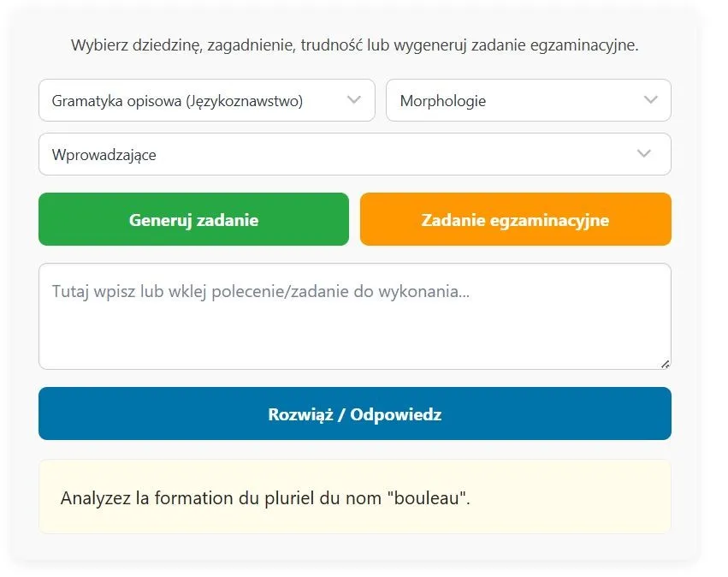Viewport: 728px width, 577px height.
Task: Click the yellow generated-task box background
Action: click(x=582, y=514)
